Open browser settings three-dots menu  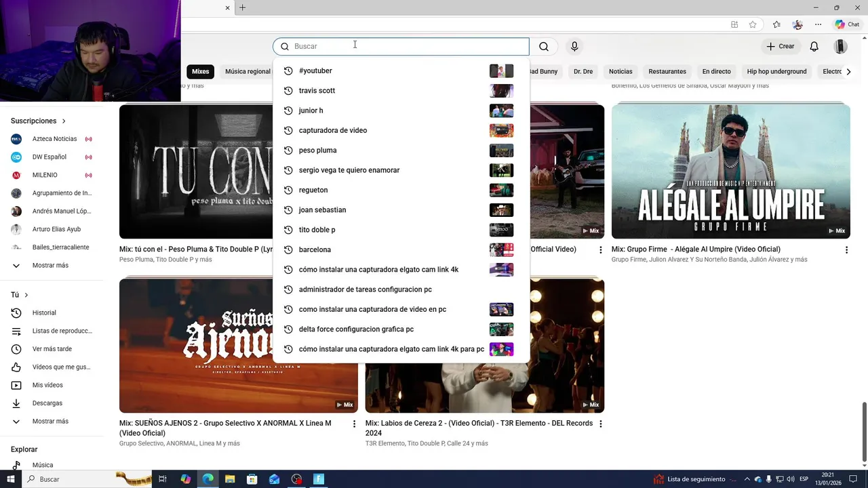click(818, 24)
